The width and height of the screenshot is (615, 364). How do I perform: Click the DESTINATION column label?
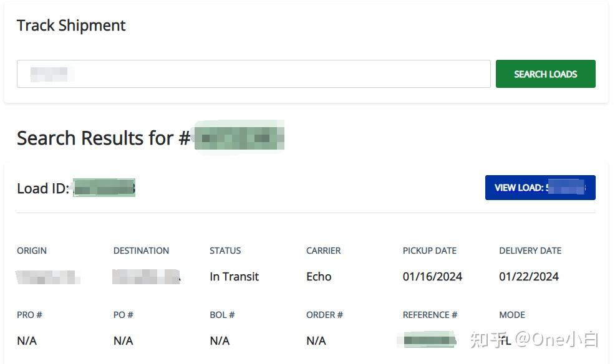tap(141, 251)
